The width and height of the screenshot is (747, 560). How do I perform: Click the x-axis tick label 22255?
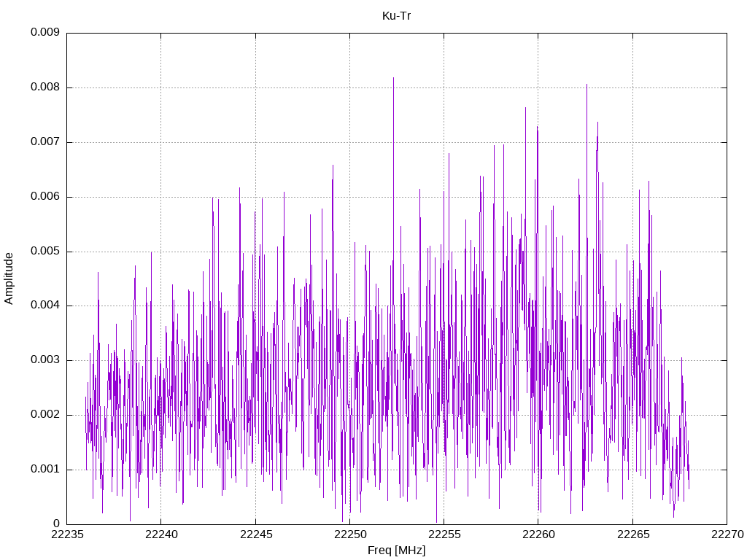444,534
